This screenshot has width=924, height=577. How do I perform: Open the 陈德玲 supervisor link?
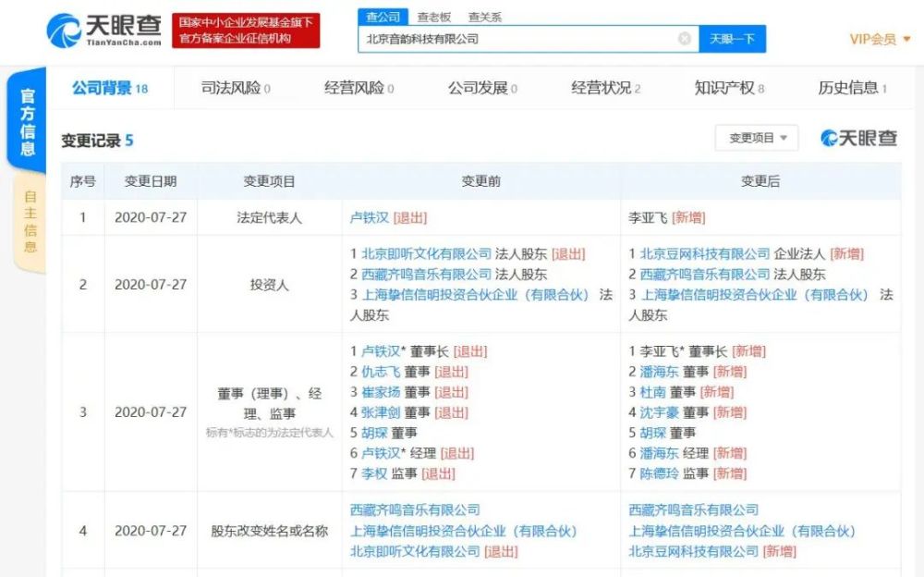660,473
